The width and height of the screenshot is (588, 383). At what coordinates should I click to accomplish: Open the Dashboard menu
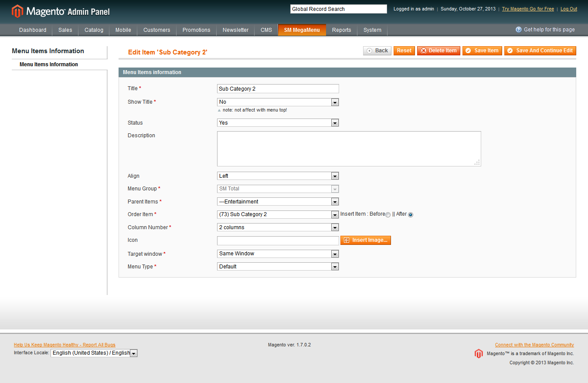33,30
